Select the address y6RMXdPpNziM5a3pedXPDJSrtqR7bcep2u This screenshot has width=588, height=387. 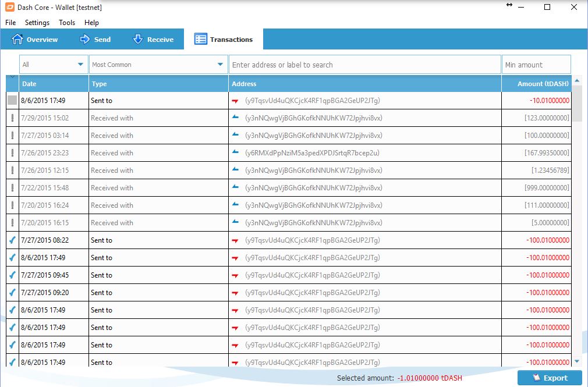312,152
